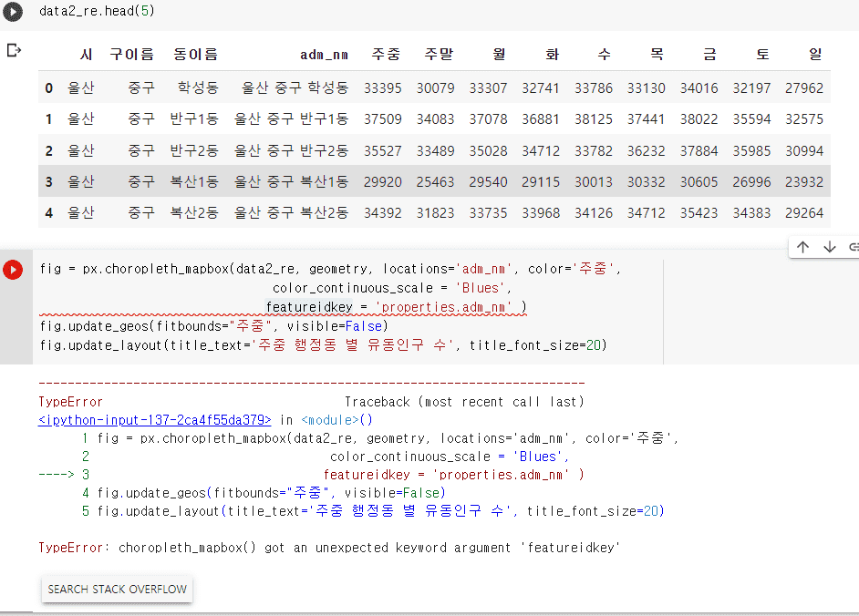Click the 일 column header
The width and height of the screenshot is (859, 616).
(x=815, y=54)
